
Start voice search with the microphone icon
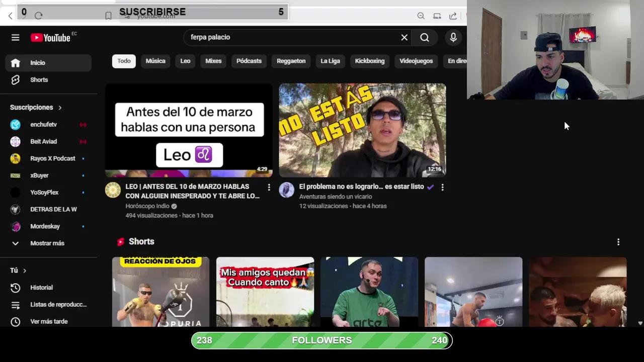(453, 37)
